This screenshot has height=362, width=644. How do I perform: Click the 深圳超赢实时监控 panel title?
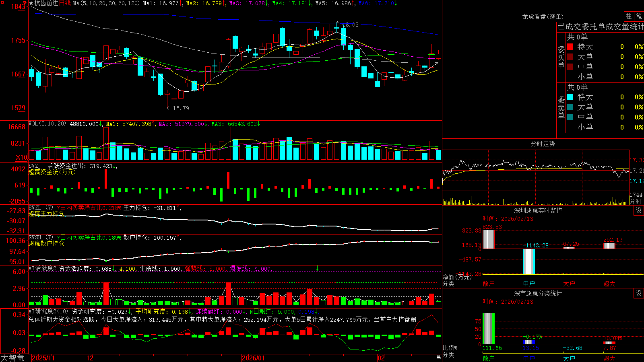538,210
